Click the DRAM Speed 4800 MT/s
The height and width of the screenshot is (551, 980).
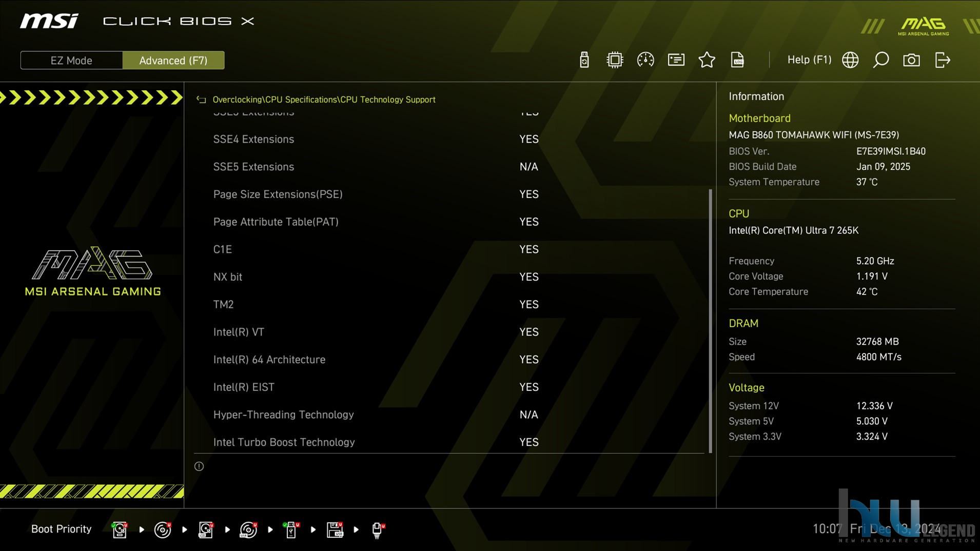pos(878,357)
